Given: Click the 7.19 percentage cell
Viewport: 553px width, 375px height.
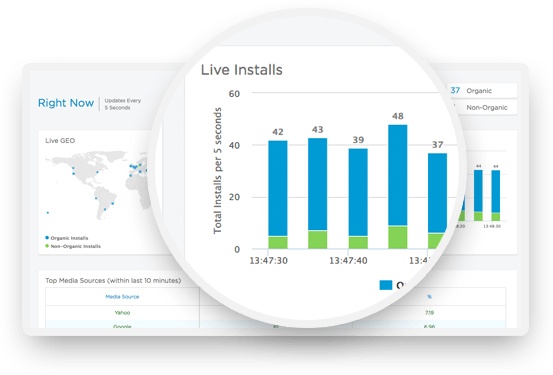Looking at the screenshot, I should coord(429,313).
